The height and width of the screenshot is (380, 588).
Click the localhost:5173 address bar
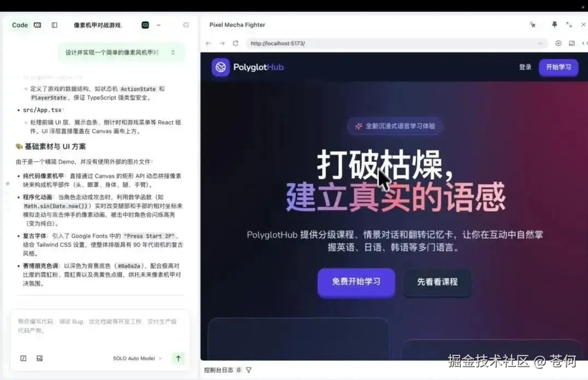click(397, 44)
